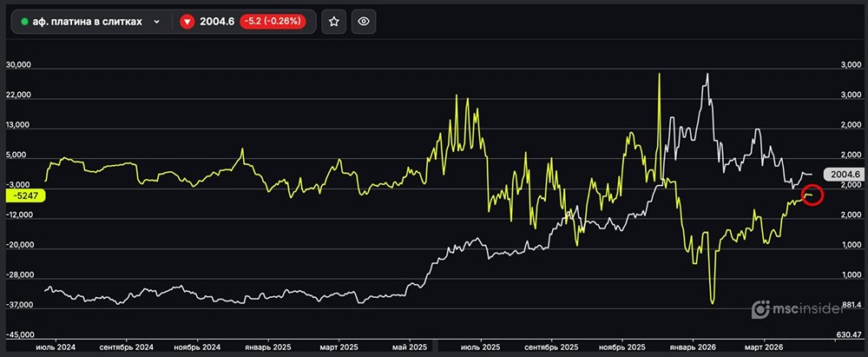
Task: Click the green status dot beside the instrument name
Action: pyautogui.click(x=24, y=22)
